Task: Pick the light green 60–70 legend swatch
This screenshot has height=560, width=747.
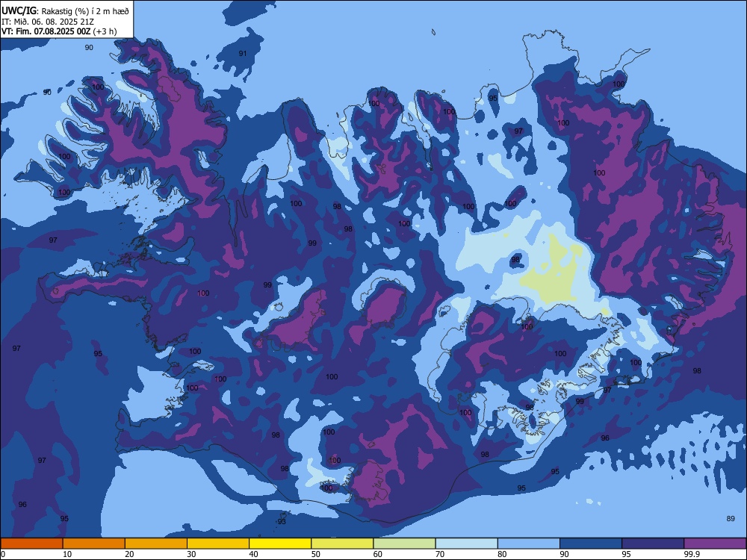Action: [x=404, y=544]
